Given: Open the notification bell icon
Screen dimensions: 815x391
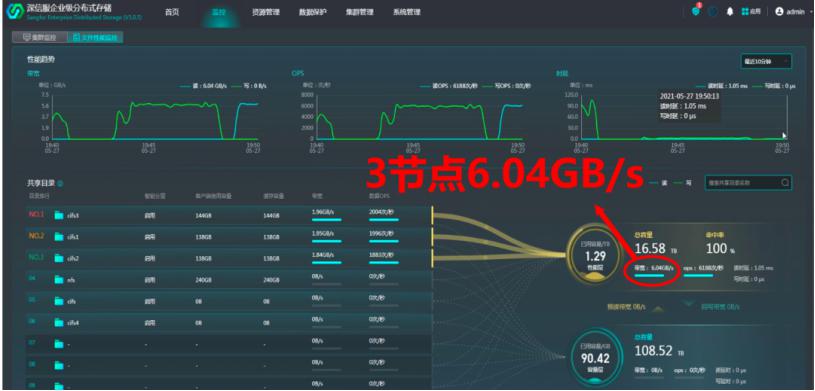Looking at the screenshot, I should coord(730,11).
